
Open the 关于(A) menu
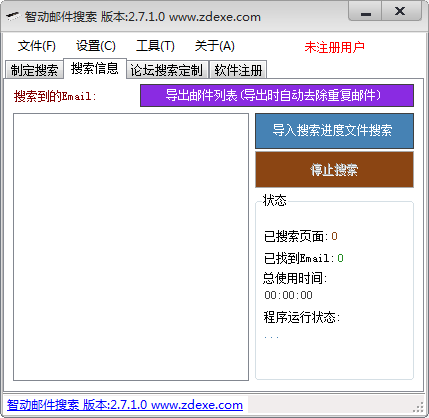tap(215, 46)
